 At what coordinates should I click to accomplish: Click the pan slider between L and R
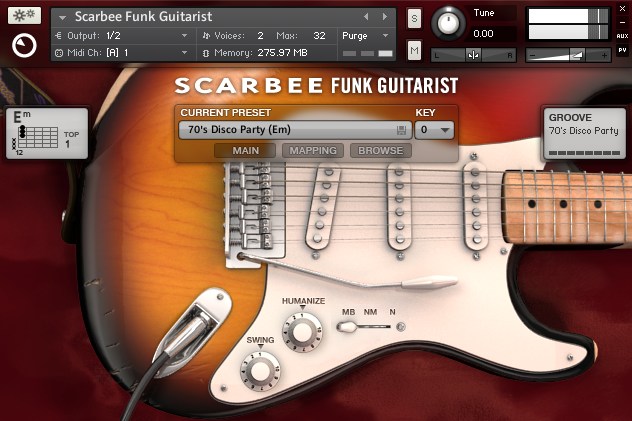pos(472,54)
